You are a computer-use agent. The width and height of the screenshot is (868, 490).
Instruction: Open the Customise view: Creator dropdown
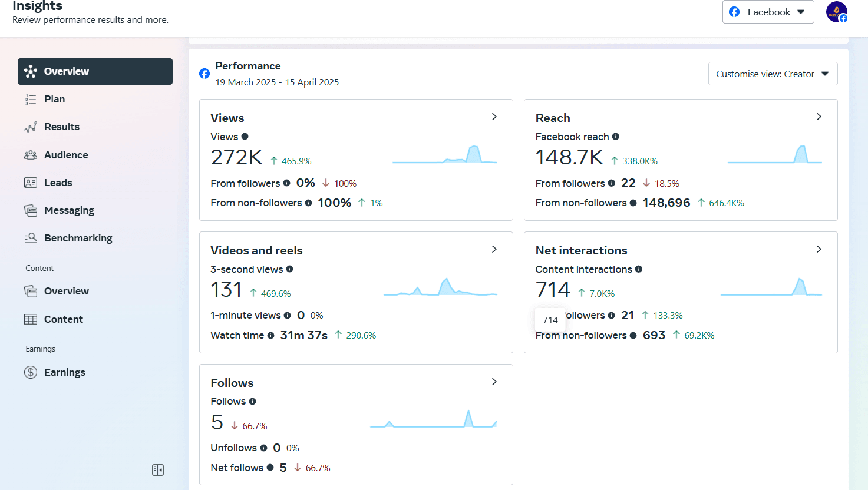point(773,74)
